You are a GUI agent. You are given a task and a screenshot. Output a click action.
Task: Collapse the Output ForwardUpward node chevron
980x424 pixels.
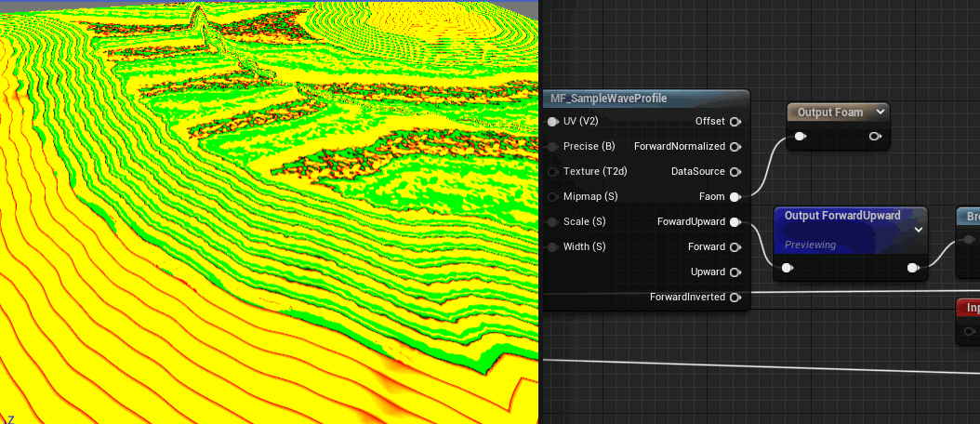click(919, 230)
